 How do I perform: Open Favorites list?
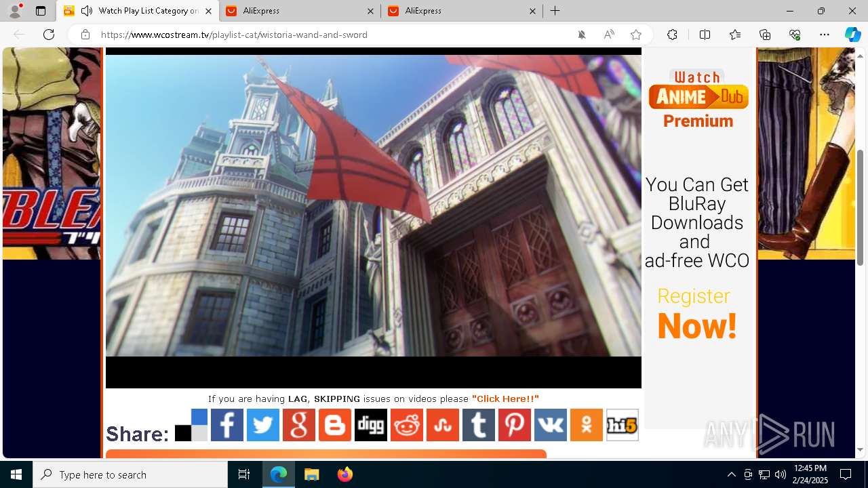(735, 35)
